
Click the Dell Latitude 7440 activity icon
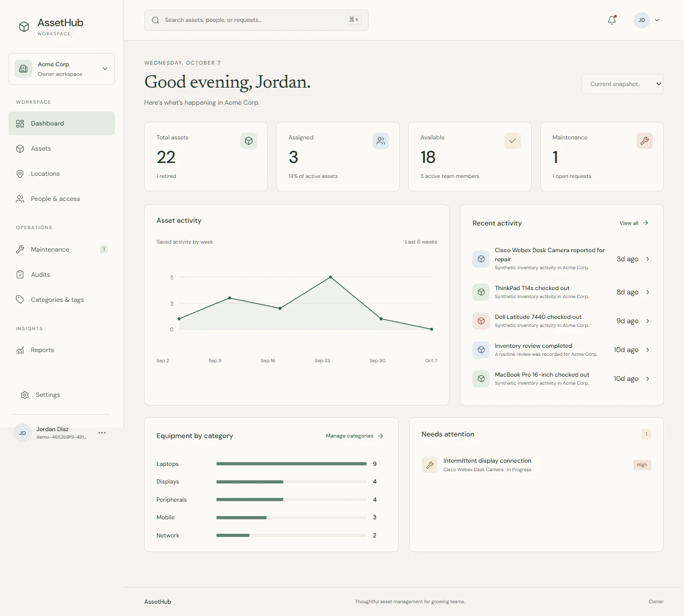pos(481,321)
